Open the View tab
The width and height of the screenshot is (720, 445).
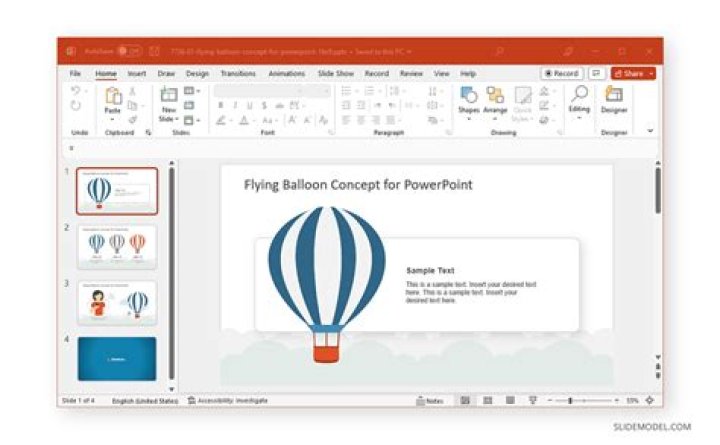pos(441,73)
